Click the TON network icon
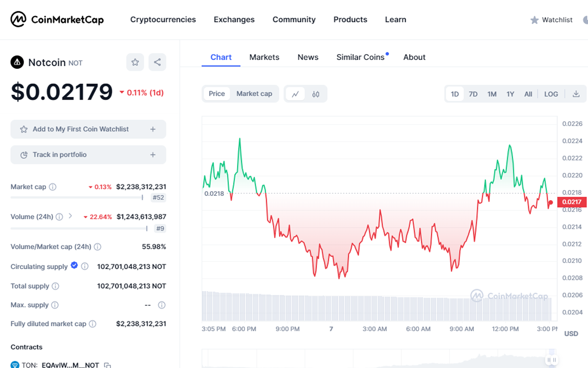The width and height of the screenshot is (588, 368). 15,365
